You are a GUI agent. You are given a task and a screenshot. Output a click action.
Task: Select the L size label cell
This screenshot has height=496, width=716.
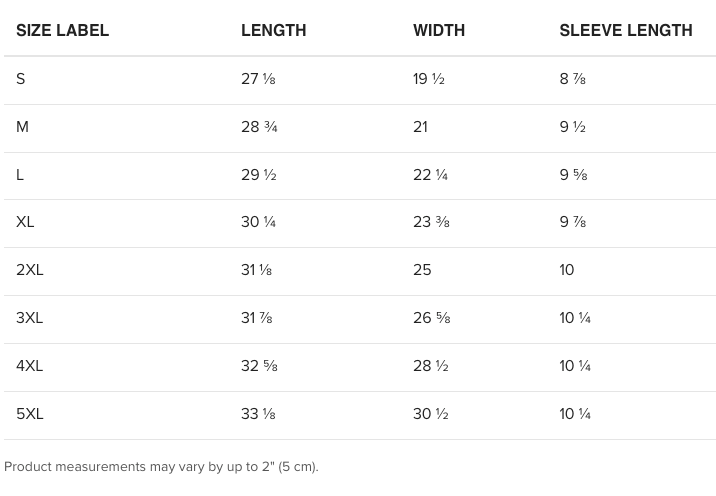coord(20,175)
